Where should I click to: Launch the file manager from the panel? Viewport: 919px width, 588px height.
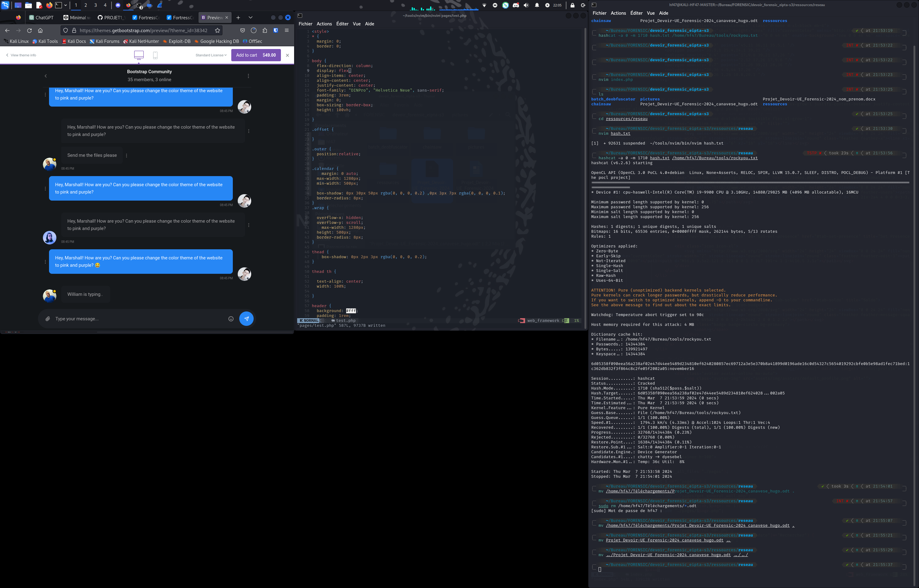coord(28,5)
